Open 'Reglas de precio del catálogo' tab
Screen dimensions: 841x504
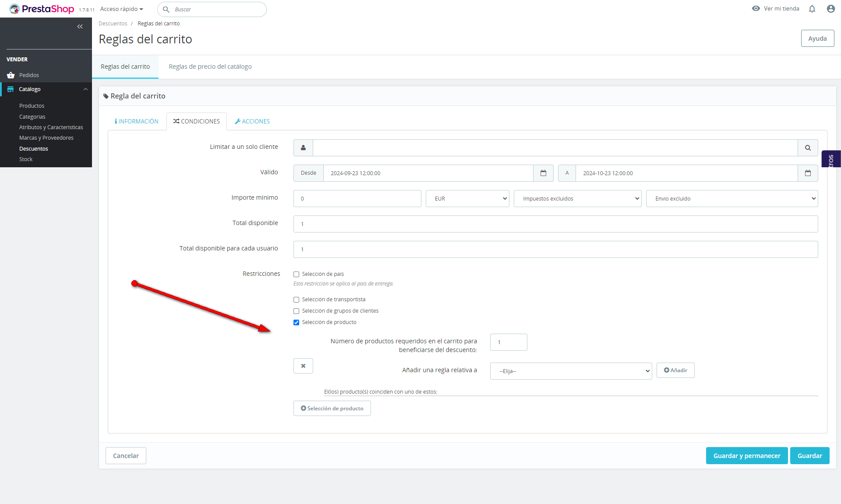tap(210, 67)
